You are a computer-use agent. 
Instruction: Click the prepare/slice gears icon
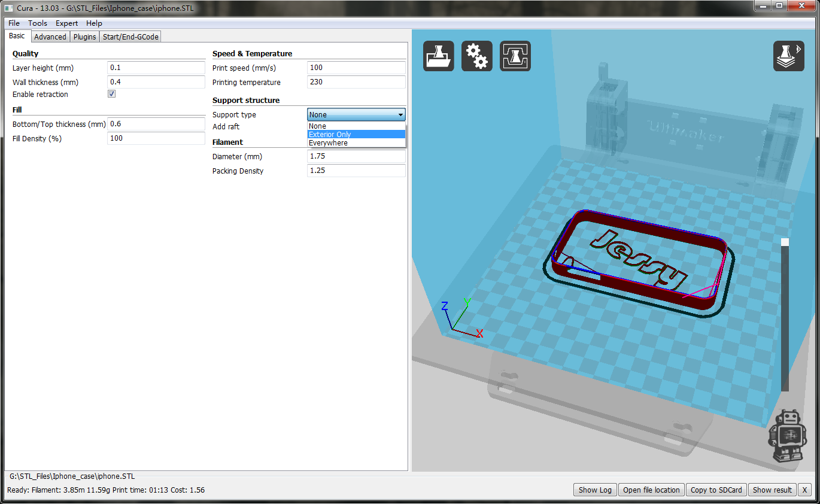pyautogui.click(x=477, y=56)
